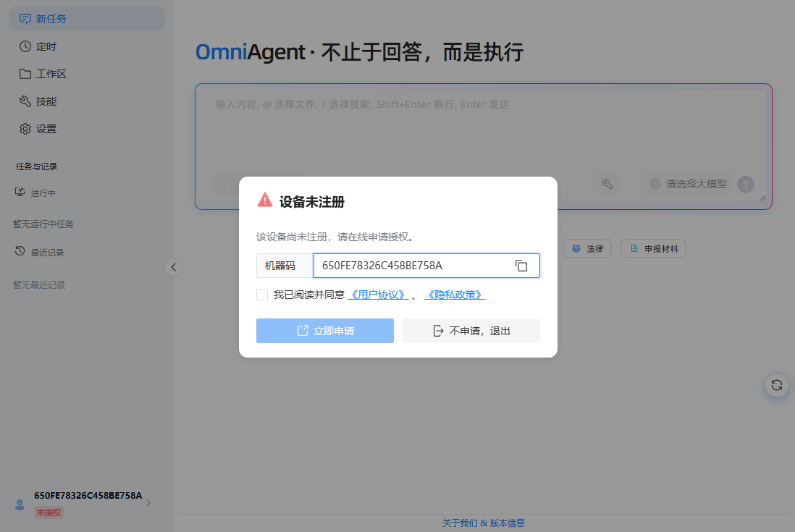This screenshot has width=795, height=532.
Task: Open the 请选择大模型 model selector
Action: click(x=688, y=184)
